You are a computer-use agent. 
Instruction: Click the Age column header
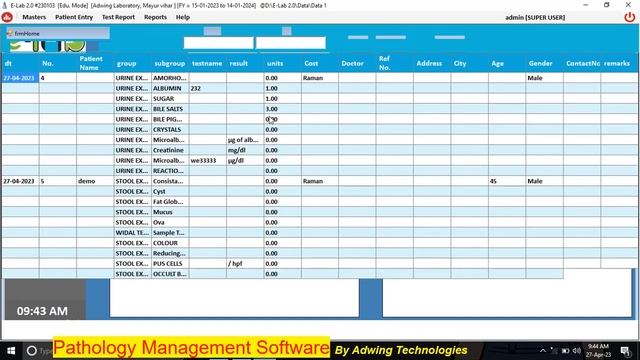pyautogui.click(x=507, y=63)
